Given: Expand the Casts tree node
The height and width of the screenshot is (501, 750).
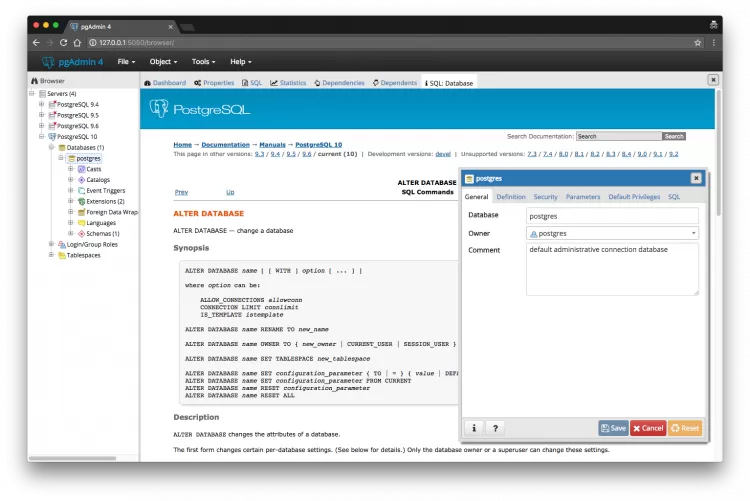Looking at the screenshot, I should [71, 169].
